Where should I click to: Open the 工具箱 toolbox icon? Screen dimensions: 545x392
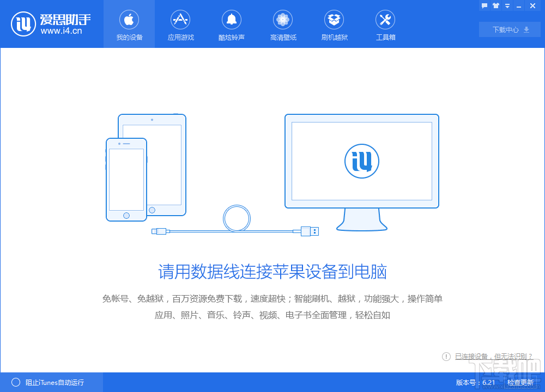385,20
